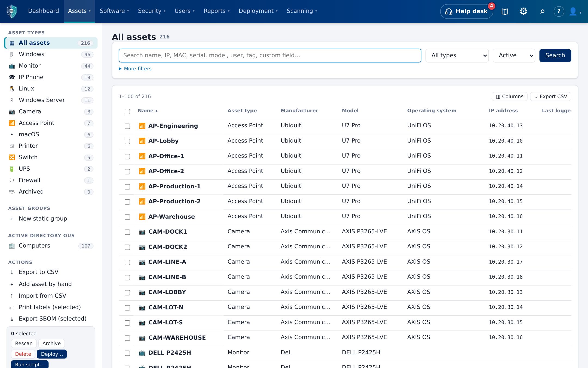Check the AP-Office-2 row checkbox
The image size is (588, 368).
click(x=127, y=171)
